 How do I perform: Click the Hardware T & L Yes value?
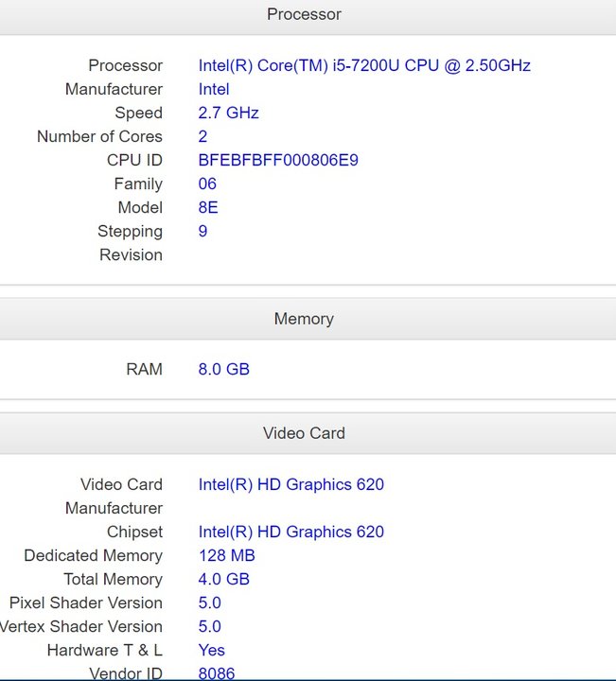coord(212,650)
